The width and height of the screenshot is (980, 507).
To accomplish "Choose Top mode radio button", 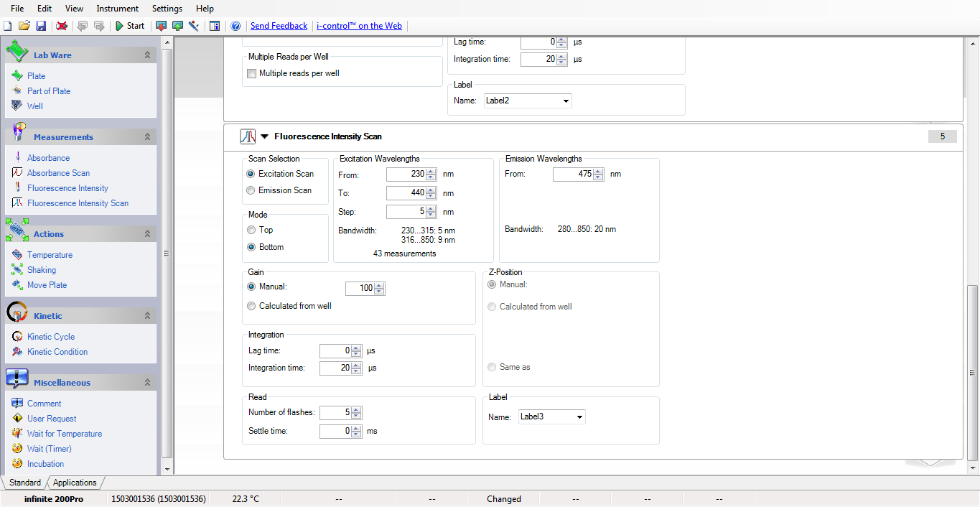I will 251,230.
